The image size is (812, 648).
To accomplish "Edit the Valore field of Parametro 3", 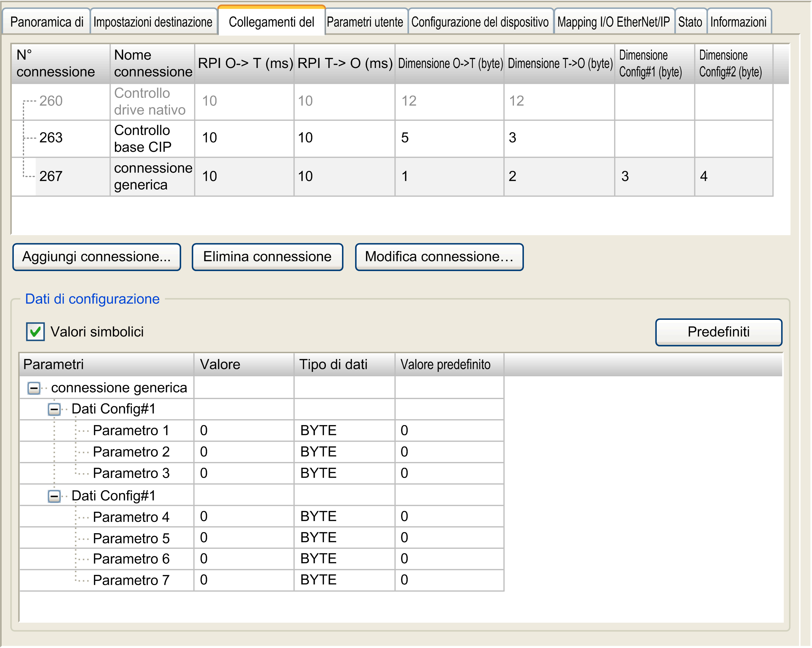I will point(244,473).
